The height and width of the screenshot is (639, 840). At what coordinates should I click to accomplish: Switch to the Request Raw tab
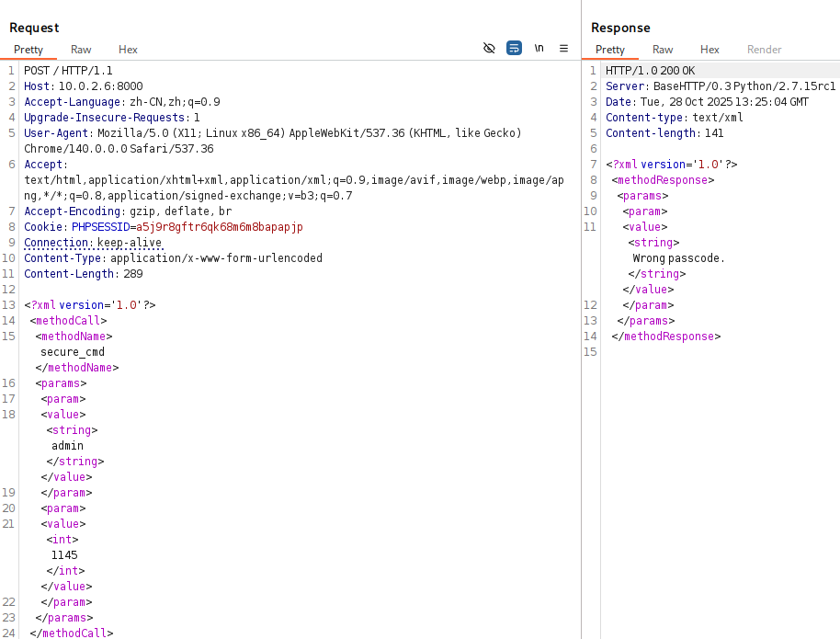click(81, 50)
